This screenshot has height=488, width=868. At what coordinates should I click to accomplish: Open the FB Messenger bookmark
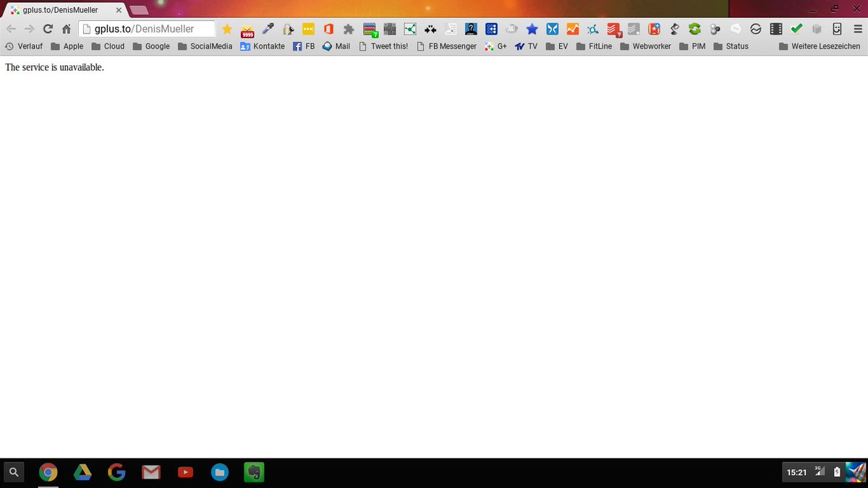[x=446, y=46]
